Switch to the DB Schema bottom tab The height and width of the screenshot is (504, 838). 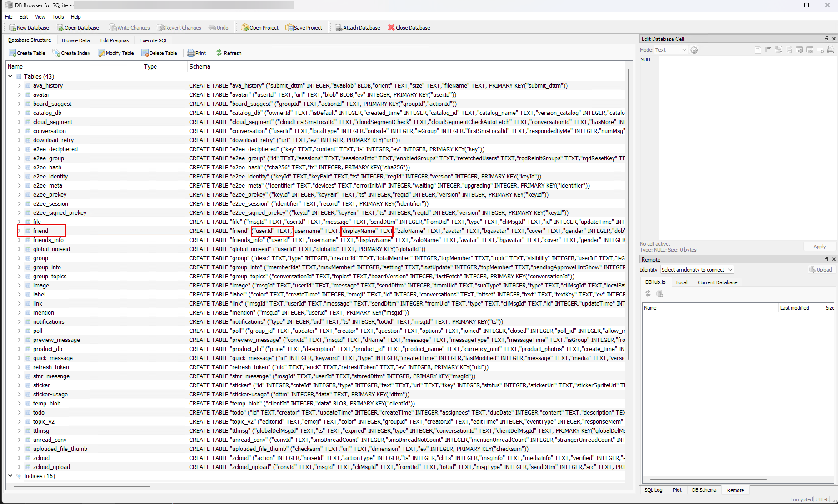704,490
